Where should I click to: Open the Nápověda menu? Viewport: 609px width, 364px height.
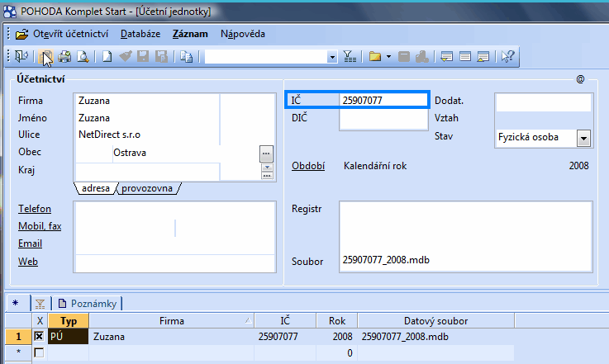(243, 34)
